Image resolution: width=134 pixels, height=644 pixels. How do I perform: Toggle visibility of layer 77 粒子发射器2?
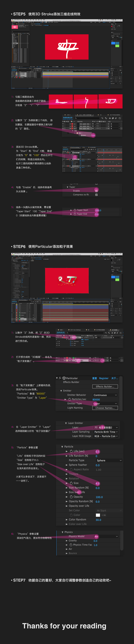coord(57,360)
